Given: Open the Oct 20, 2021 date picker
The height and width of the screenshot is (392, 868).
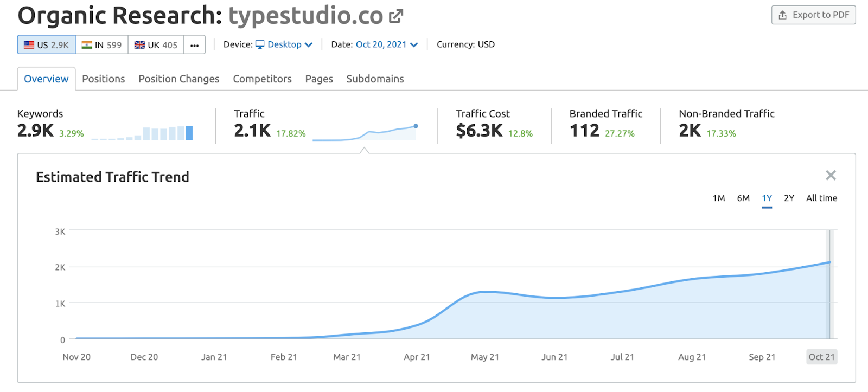Looking at the screenshot, I should point(386,44).
